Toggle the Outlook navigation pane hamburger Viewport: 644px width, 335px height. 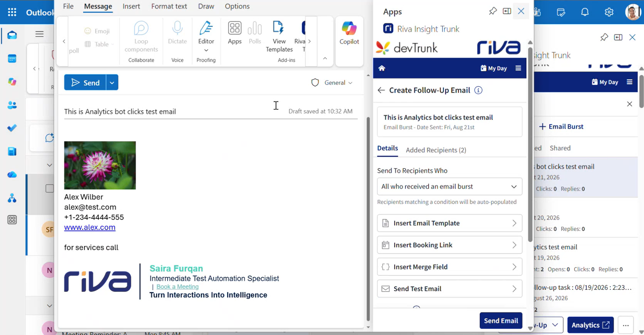(x=39, y=34)
